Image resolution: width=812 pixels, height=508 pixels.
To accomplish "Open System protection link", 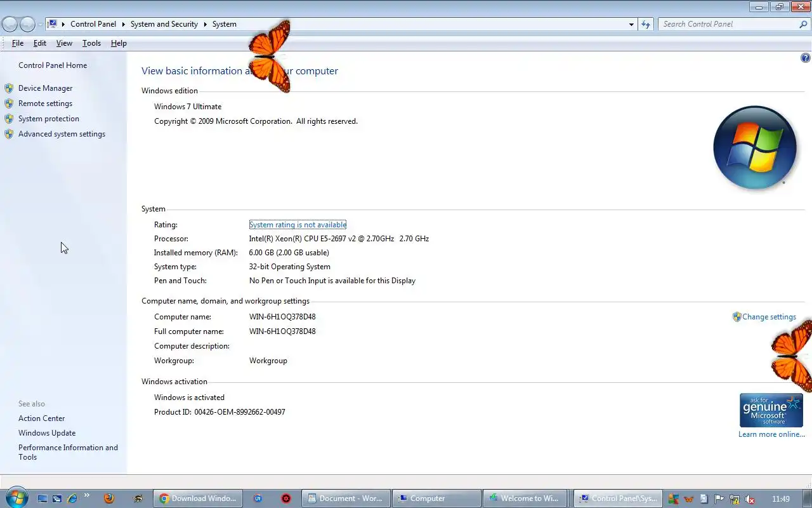I will pyautogui.click(x=49, y=119).
